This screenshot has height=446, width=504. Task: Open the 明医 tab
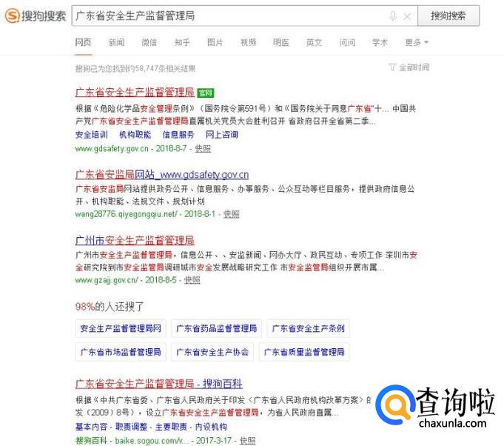[x=281, y=42]
